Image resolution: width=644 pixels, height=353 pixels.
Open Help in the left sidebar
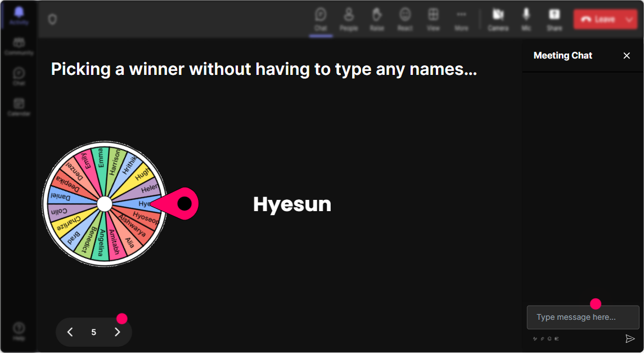[x=19, y=331]
